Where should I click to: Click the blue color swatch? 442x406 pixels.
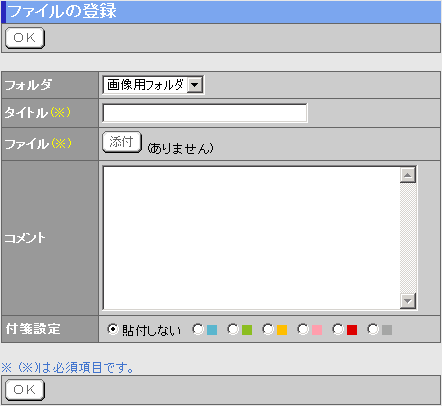tap(212, 330)
